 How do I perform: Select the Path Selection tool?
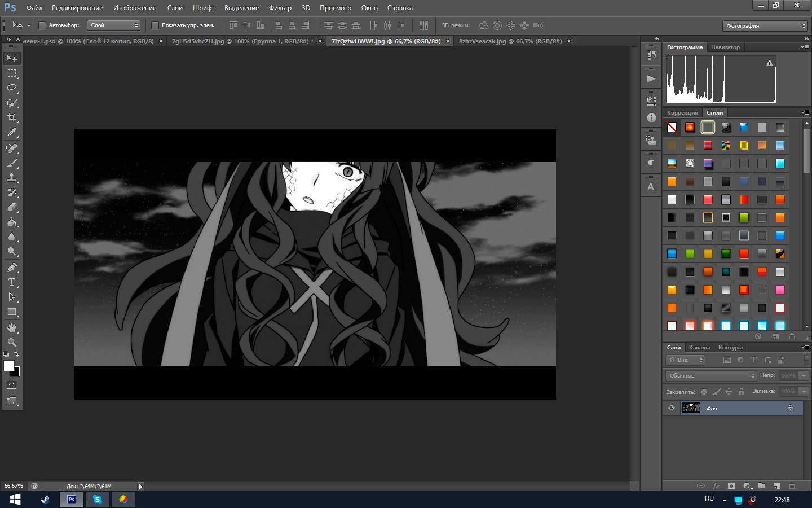pyautogui.click(x=12, y=297)
